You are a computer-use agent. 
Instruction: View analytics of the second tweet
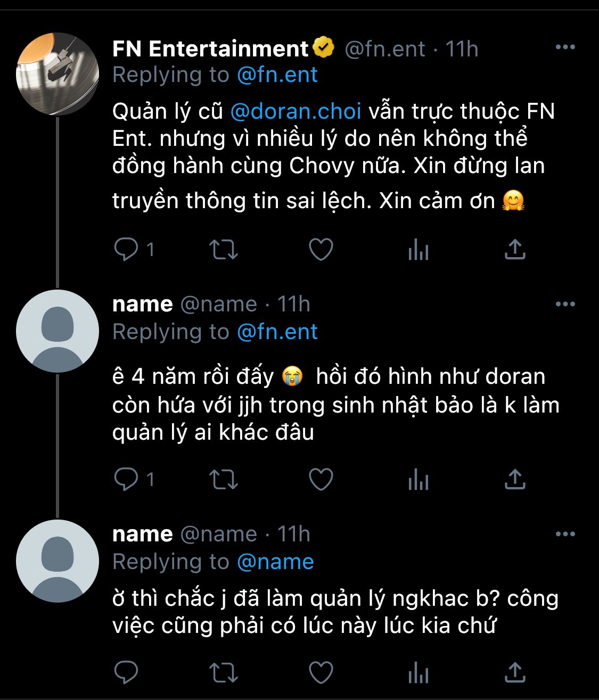[419, 479]
